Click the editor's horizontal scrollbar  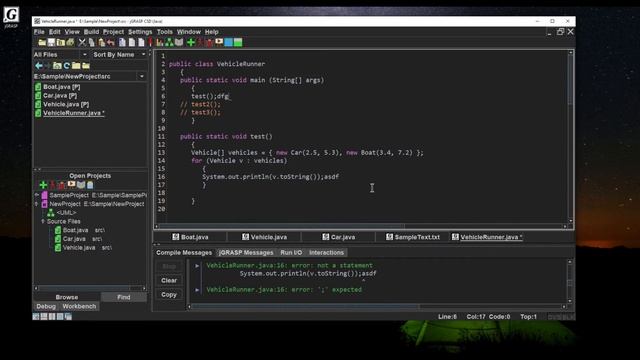point(361,226)
